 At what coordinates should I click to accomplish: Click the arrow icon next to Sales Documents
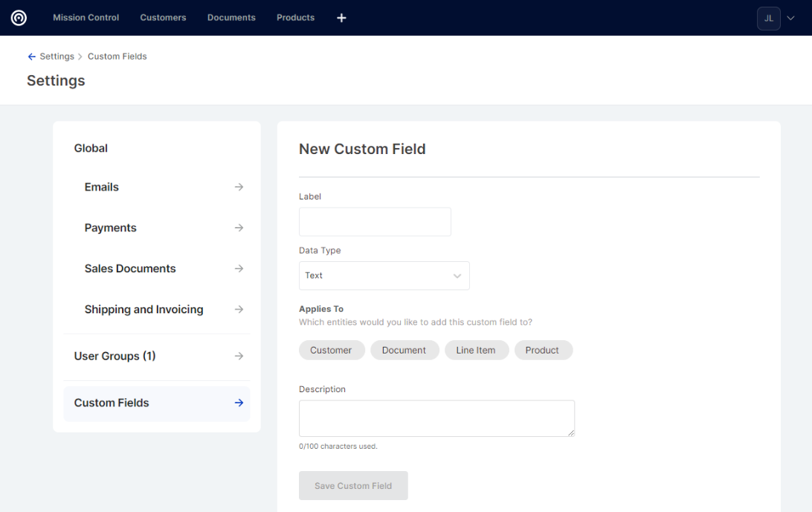[239, 269]
